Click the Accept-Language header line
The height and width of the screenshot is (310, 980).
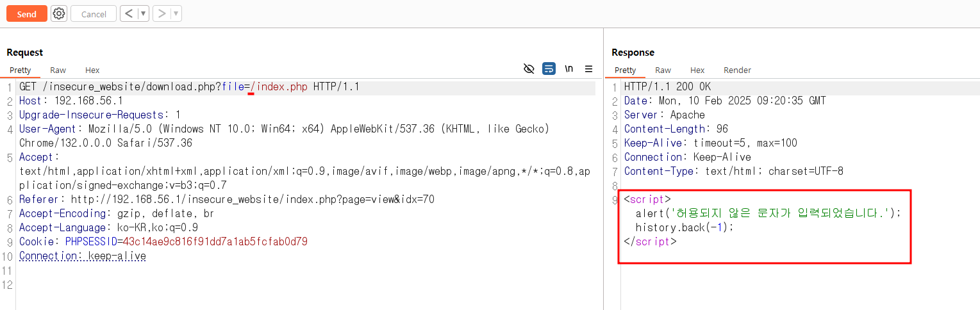tap(108, 228)
